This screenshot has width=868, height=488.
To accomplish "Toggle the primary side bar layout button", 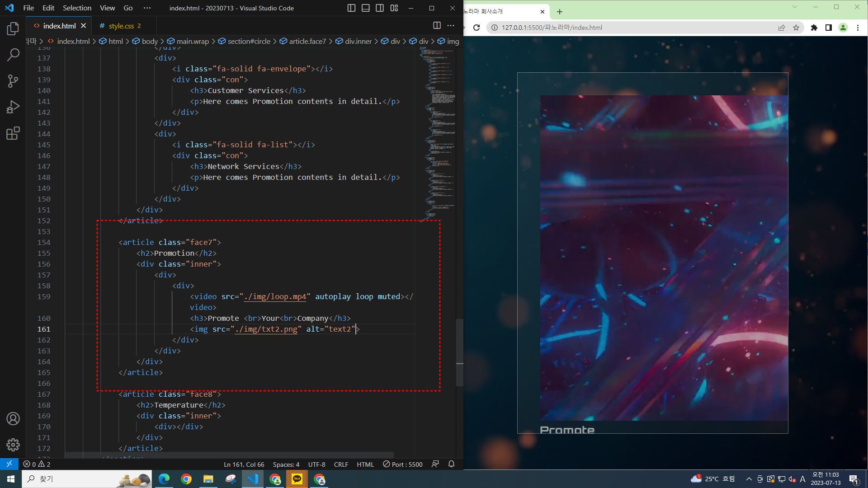I will pos(351,8).
